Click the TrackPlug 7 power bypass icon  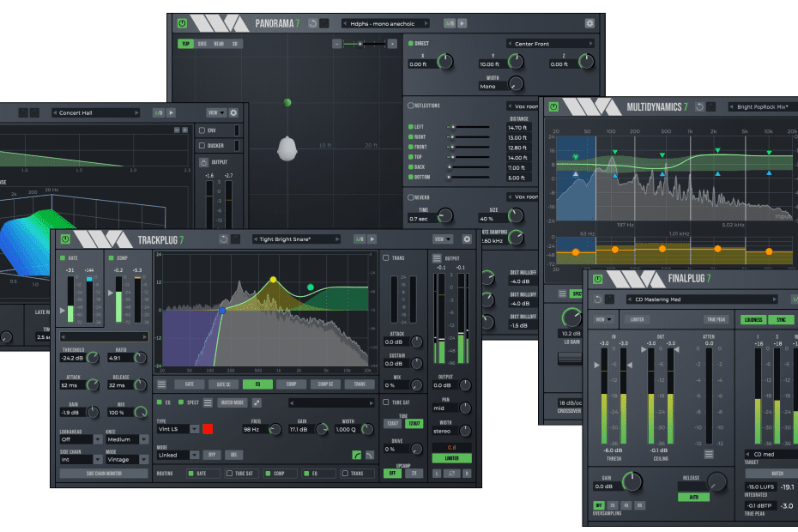click(x=64, y=239)
